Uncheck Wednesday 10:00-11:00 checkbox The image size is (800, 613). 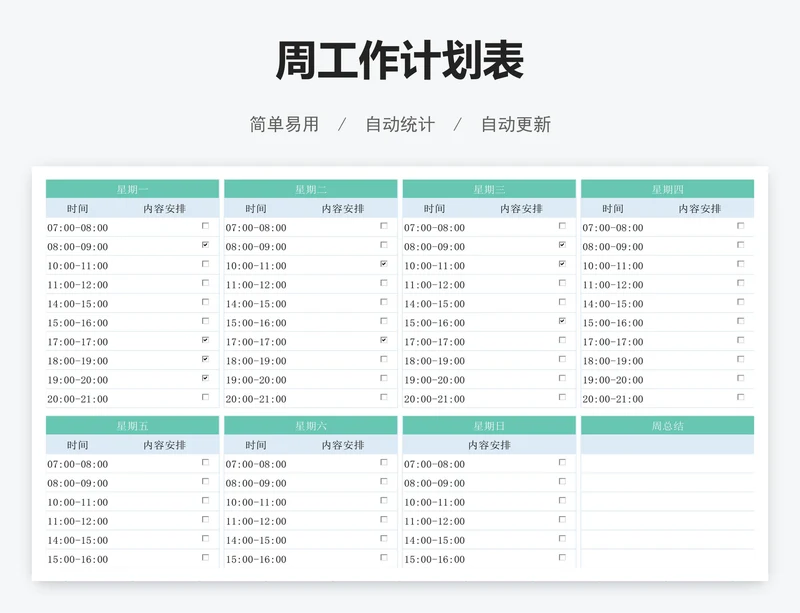point(562,264)
